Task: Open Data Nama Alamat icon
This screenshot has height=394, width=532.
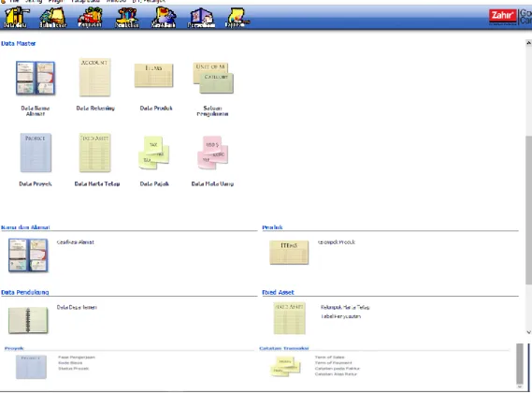Action: (36, 78)
